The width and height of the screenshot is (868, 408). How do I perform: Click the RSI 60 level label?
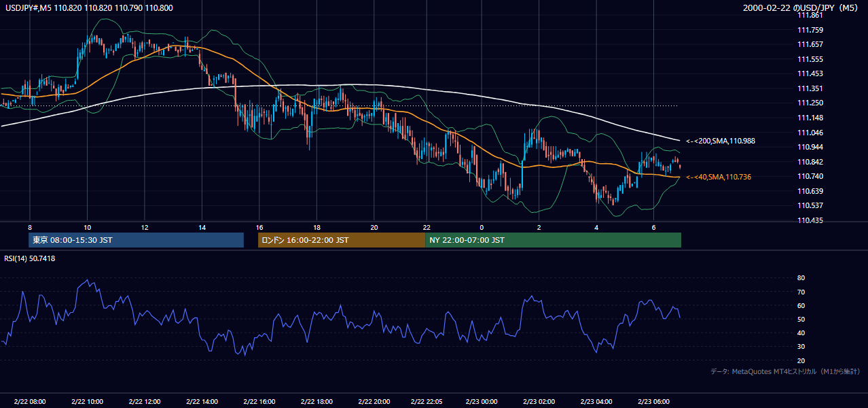pyautogui.click(x=801, y=305)
